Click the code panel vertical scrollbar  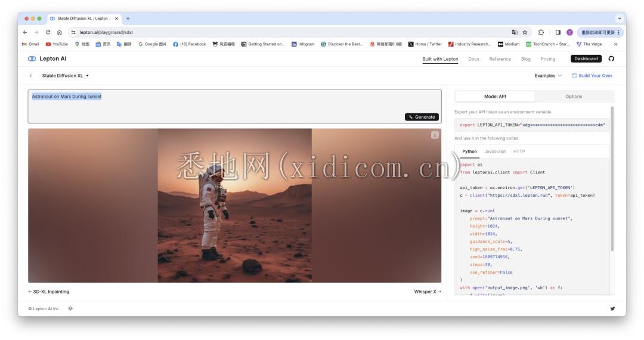[612, 179]
